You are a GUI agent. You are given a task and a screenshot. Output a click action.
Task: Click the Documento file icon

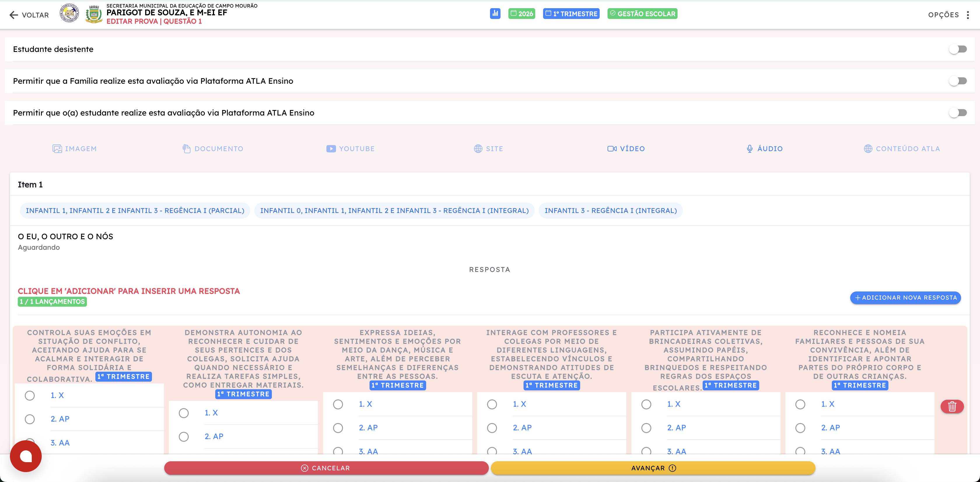[186, 149]
